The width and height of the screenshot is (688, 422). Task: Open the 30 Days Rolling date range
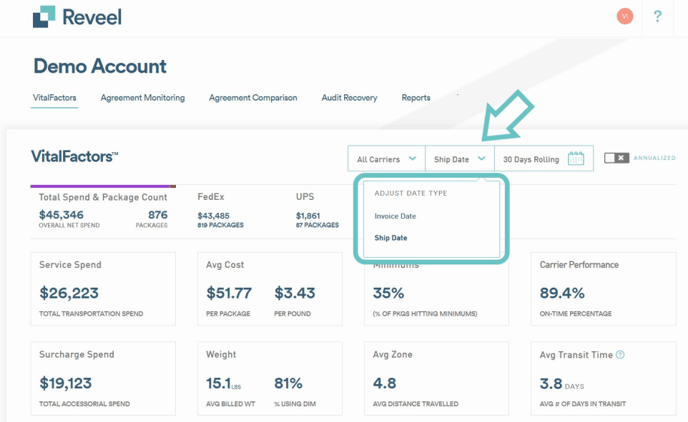pos(544,159)
